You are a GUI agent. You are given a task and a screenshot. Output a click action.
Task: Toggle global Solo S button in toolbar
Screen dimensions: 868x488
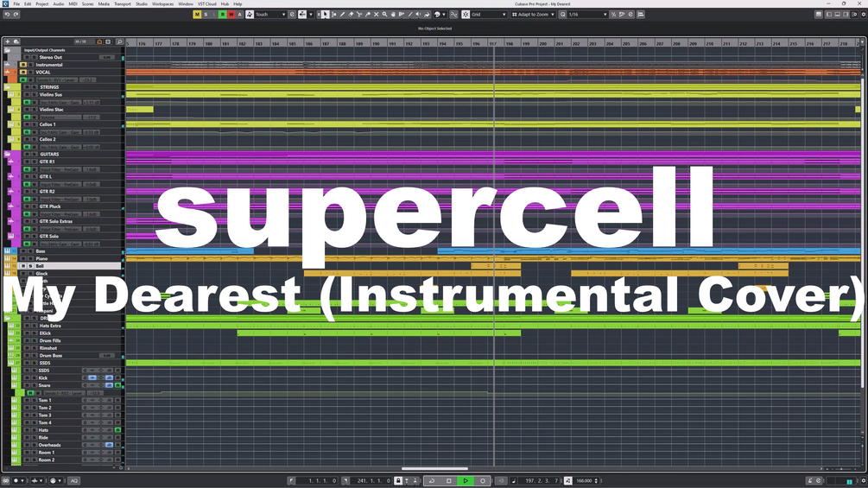tap(206, 15)
